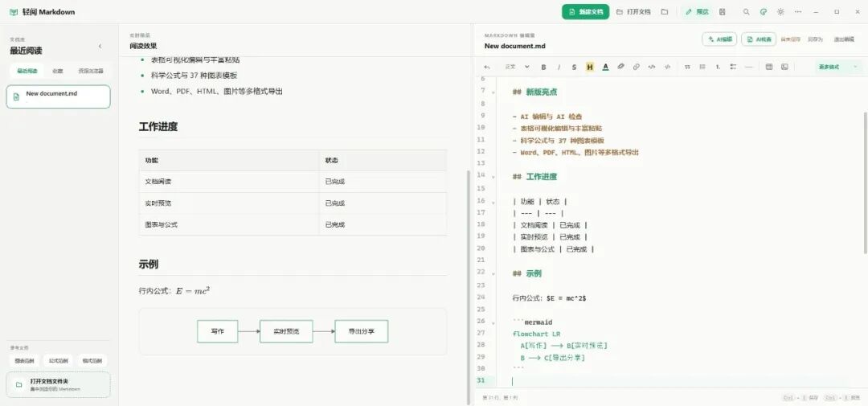Apply bold with the B icon
The image size is (868, 406).
(543, 67)
